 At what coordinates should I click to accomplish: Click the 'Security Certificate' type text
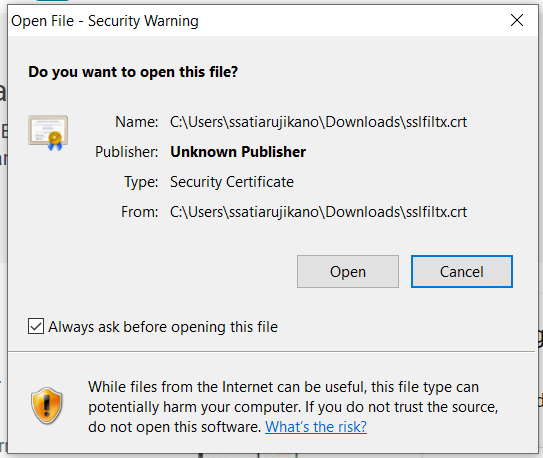click(x=232, y=182)
